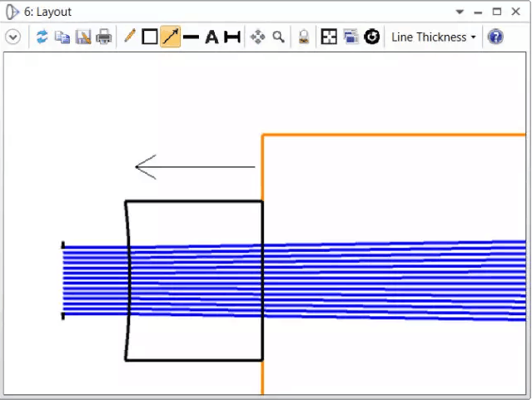
Task: Click the Update refresh icon
Action: (x=42, y=37)
